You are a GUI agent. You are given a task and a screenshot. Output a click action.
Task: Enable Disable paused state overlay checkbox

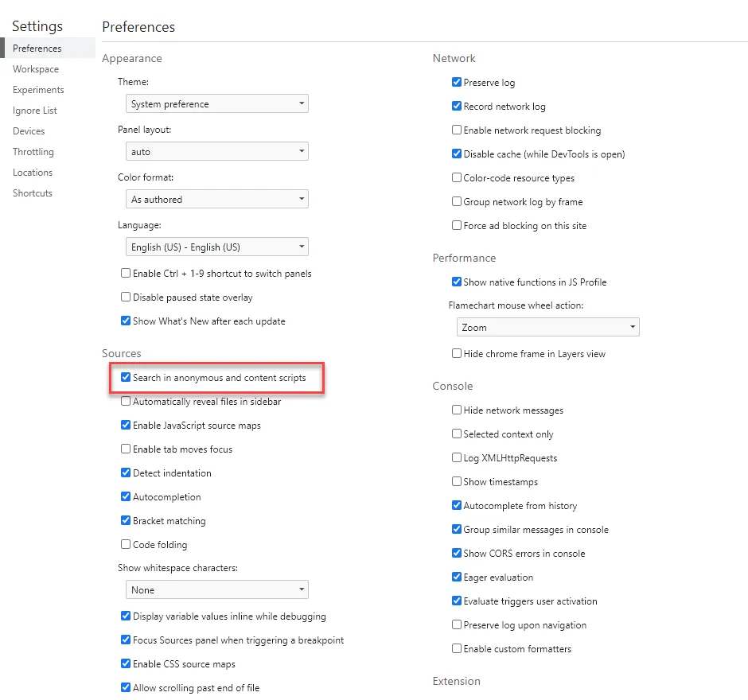pos(126,297)
